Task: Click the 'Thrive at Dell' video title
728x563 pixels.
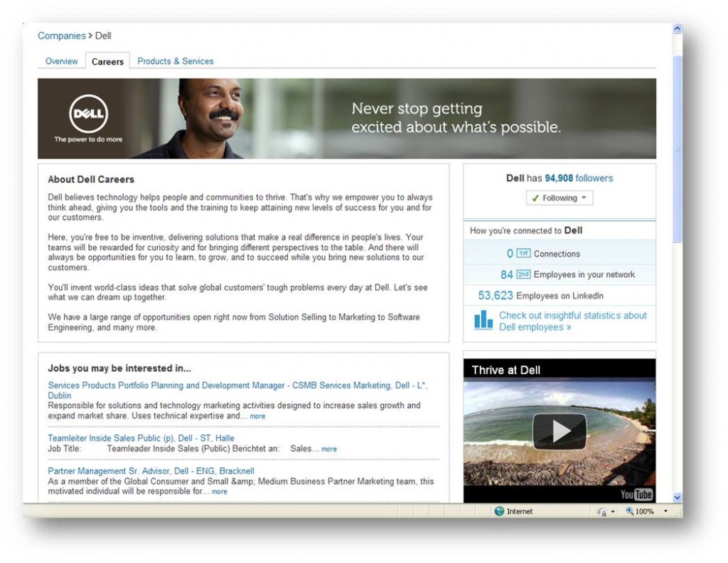Action: pyautogui.click(x=506, y=370)
